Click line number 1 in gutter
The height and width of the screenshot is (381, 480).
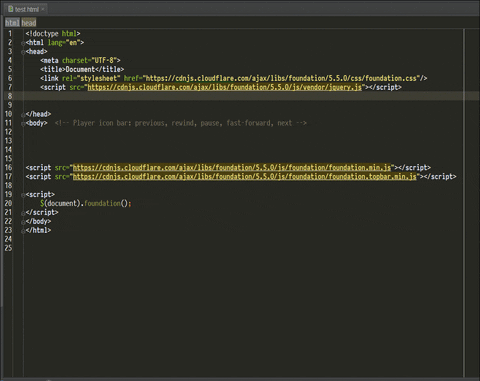point(10,34)
